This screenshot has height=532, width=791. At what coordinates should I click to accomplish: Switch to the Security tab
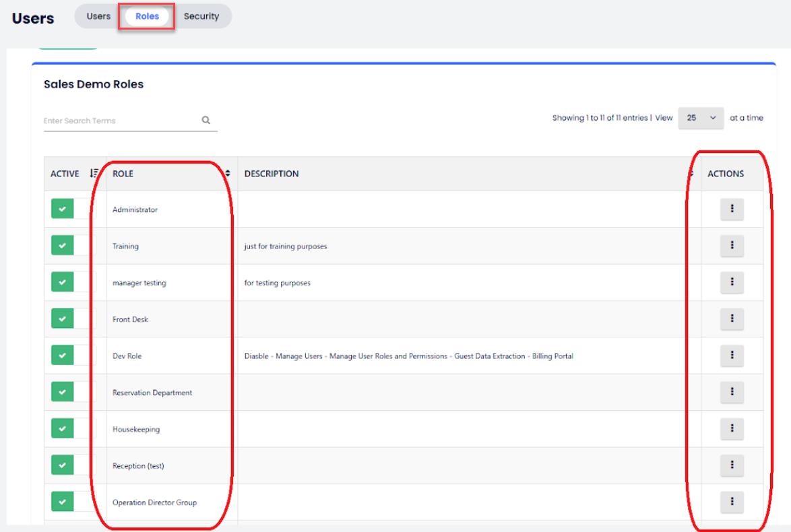[201, 16]
